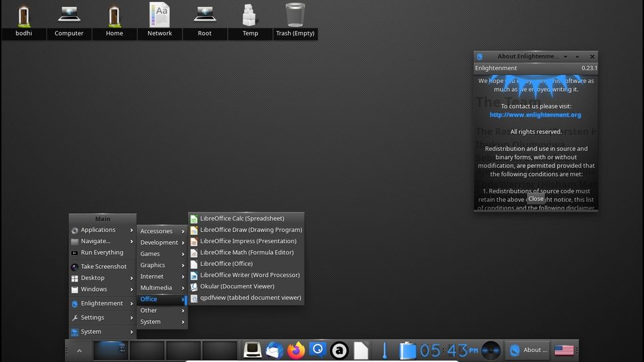Screen dimensions: 644x362
Task: Choose Take Screenshot in the Main menu
Action: [x=102, y=266]
